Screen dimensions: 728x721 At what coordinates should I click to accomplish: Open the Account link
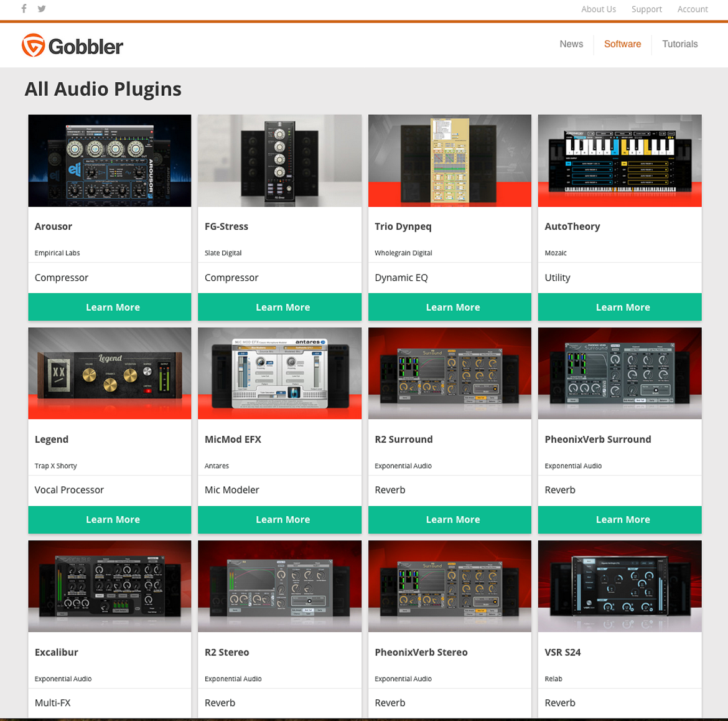pos(693,9)
